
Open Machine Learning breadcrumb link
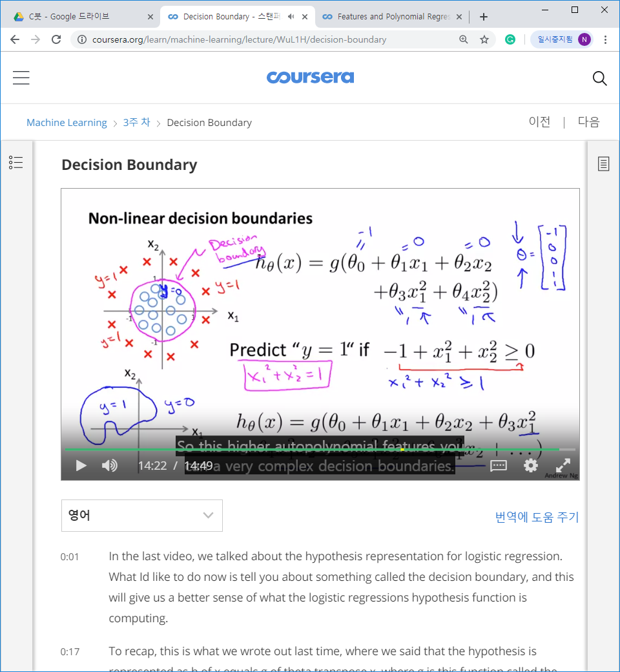67,123
